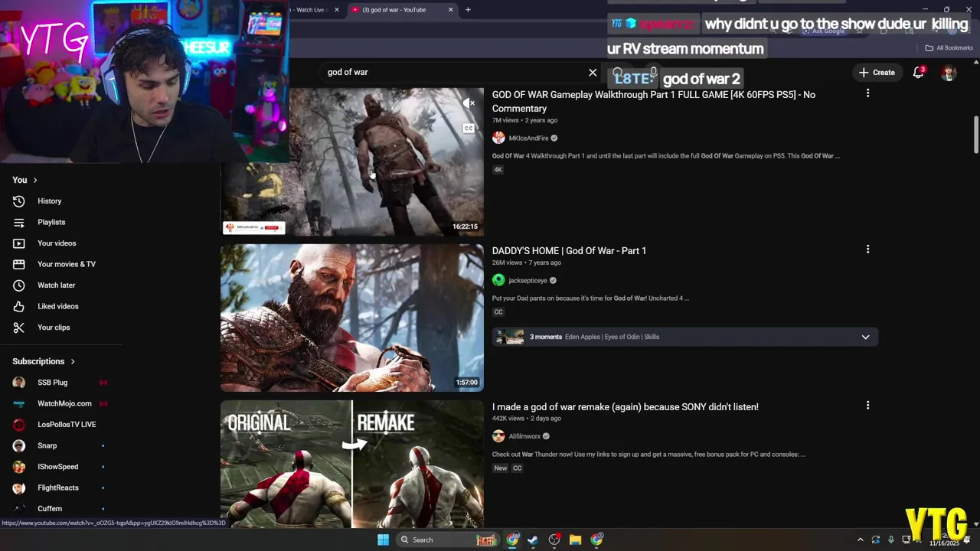980x551 pixels.
Task: Close the Watch Live browser tab
Action: point(336,10)
